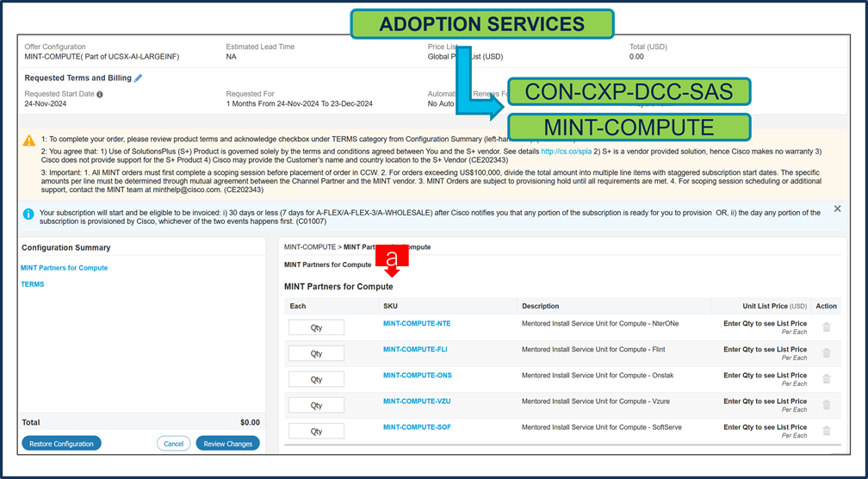Click list price text in MINT-COMPUTE-NTE row
The width and height of the screenshot is (868, 479).
765,323
